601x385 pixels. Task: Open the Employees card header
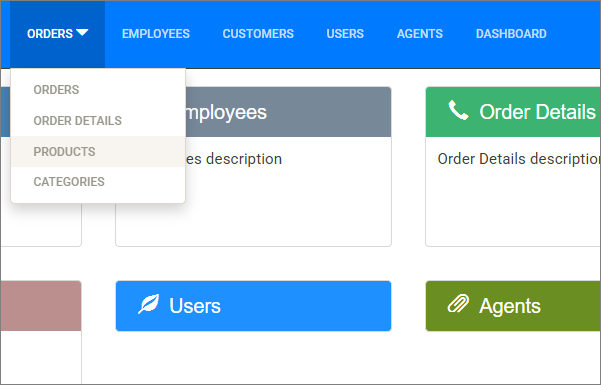pyautogui.click(x=288, y=112)
